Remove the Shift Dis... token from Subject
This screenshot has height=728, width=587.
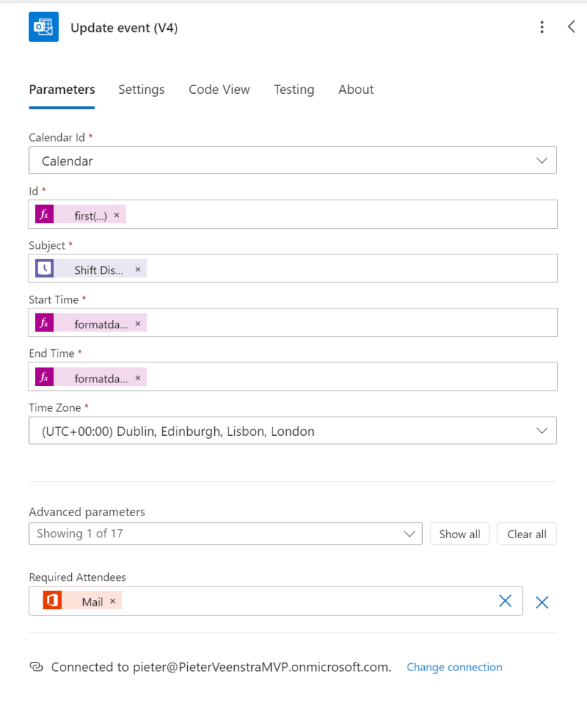pos(138,269)
